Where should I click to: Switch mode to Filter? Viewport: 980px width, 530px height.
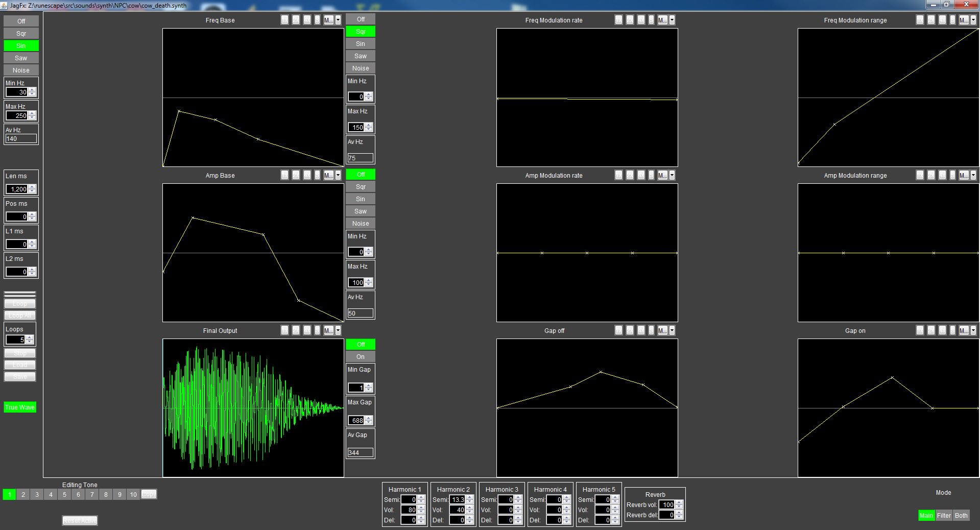click(944, 515)
